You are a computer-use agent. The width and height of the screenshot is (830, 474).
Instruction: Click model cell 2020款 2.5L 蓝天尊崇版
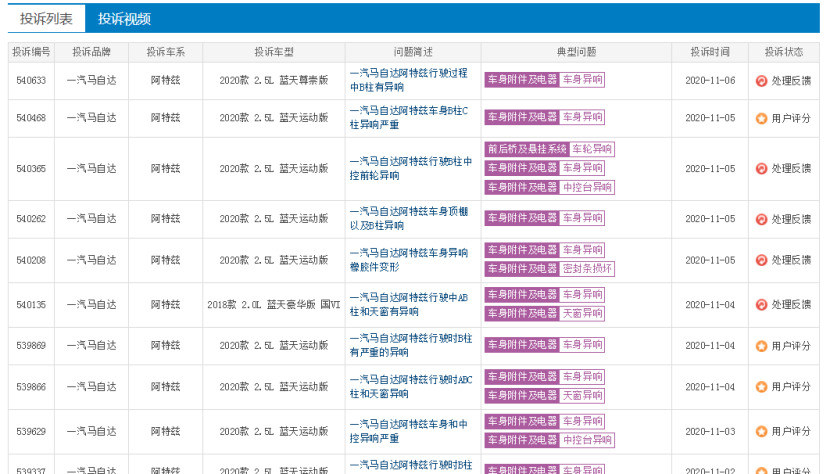pos(274,81)
